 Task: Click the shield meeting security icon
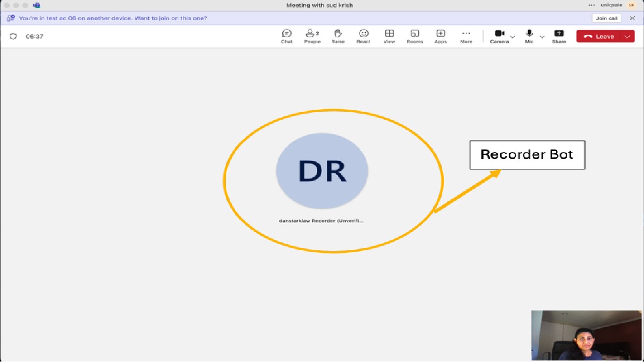(x=13, y=36)
